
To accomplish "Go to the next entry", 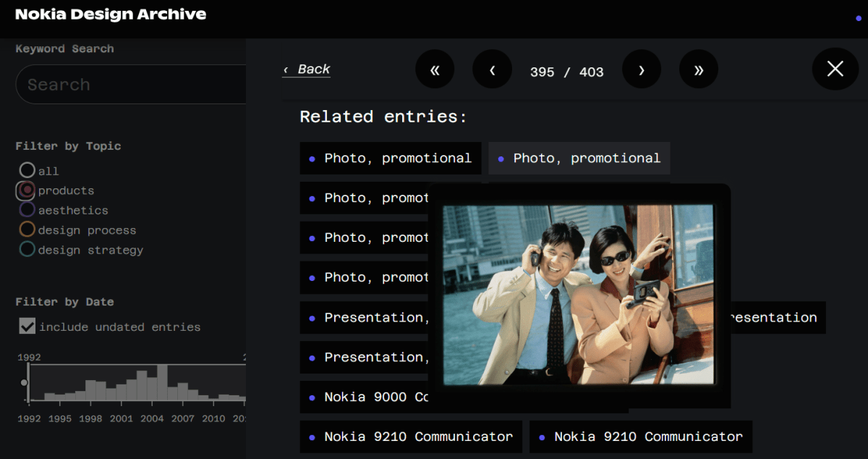I will 641,69.
